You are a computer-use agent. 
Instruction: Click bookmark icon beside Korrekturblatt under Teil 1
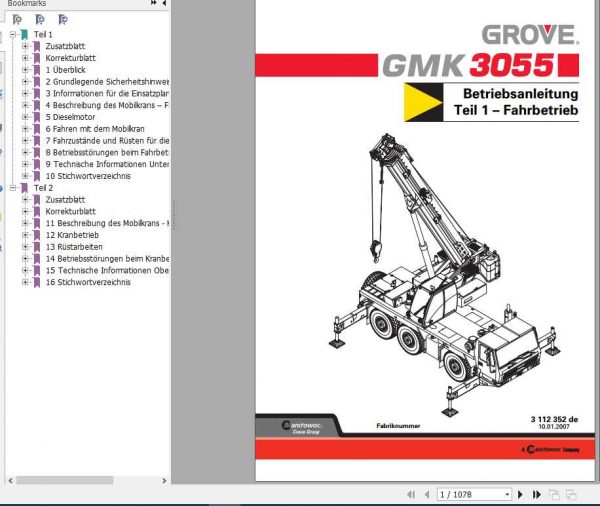(37, 58)
